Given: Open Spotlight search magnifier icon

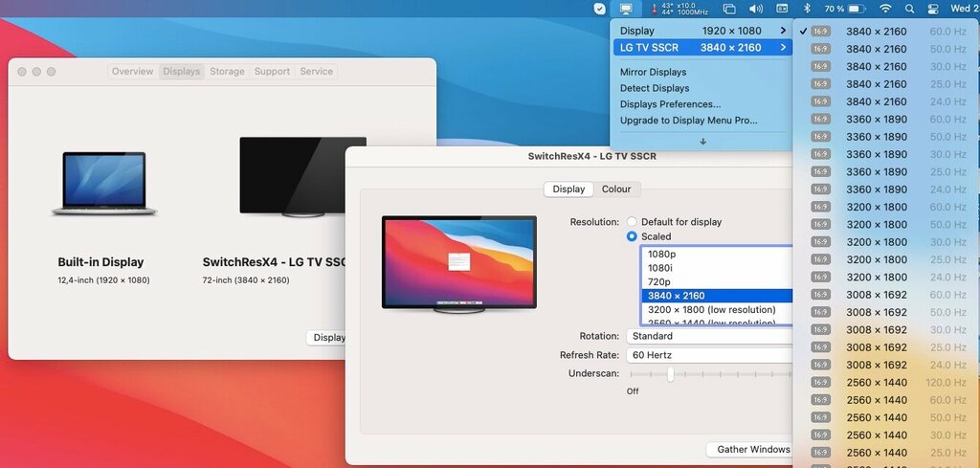Looking at the screenshot, I should click(910, 9).
